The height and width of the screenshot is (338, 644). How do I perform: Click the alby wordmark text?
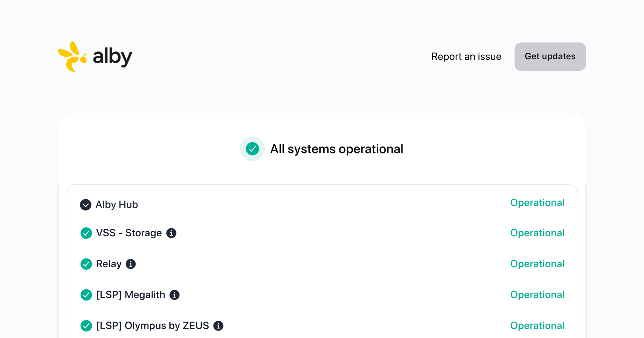tap(113, 57)
